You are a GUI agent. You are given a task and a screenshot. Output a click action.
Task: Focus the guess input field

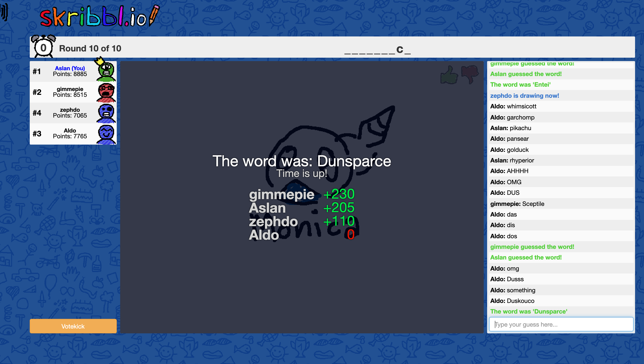[x=561, y=324]
